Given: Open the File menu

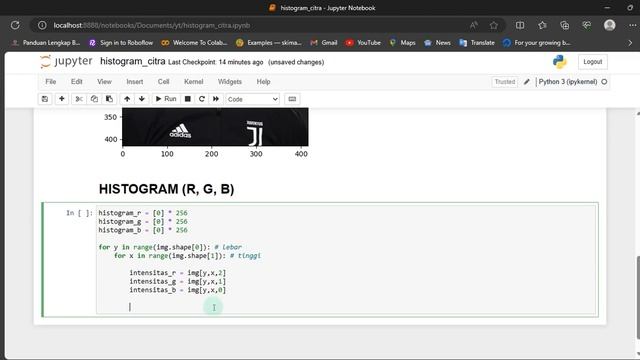Looking at the screenshot, I should click(51, 82).
